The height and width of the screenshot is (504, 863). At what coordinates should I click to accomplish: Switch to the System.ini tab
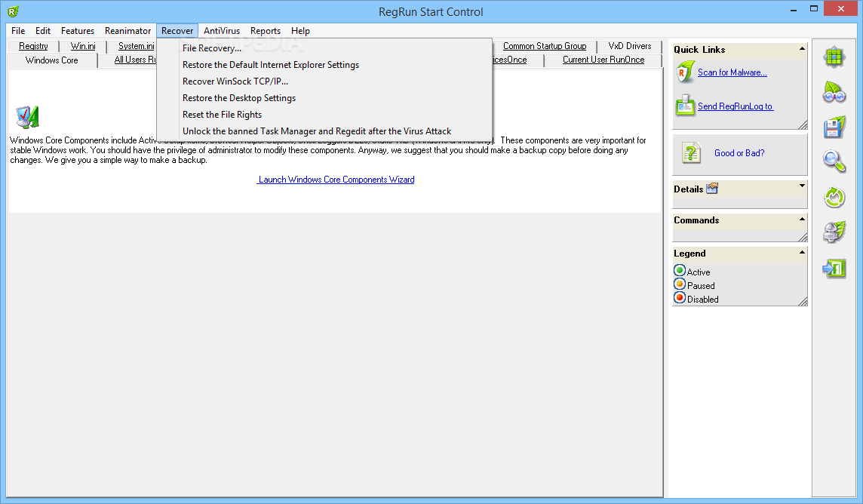coord(136,46)
